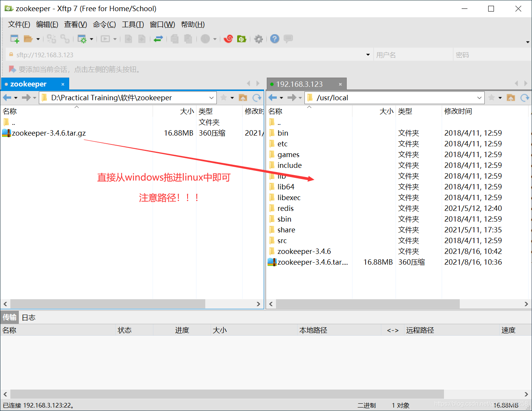Select the 传输 tab
Screen dimensions: 532x411
tap(10, 317)
